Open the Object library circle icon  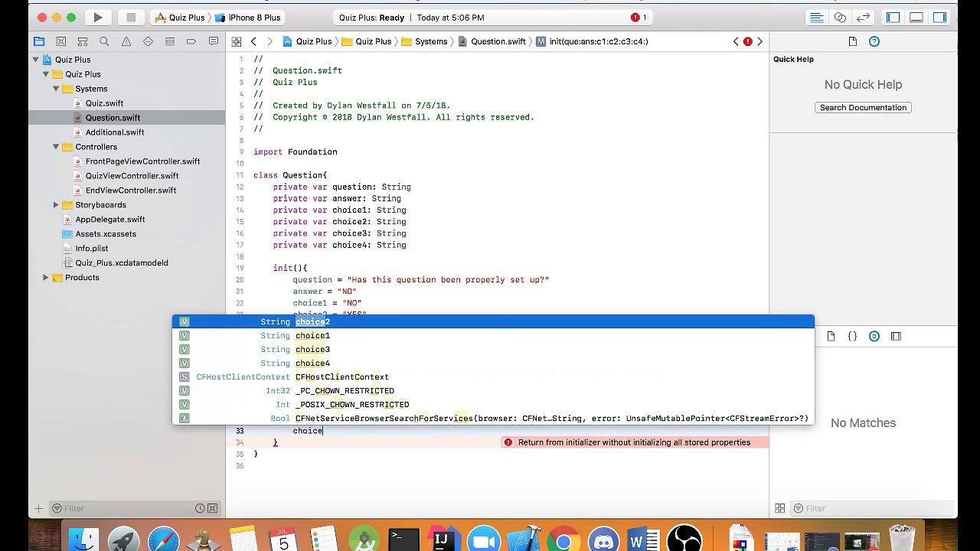(x=874, y=336)
